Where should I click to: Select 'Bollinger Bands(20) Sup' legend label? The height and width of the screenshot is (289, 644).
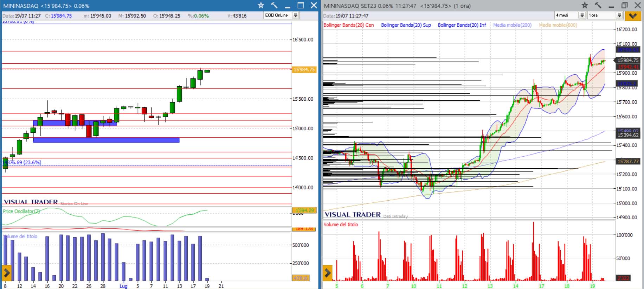click(406, 25)
